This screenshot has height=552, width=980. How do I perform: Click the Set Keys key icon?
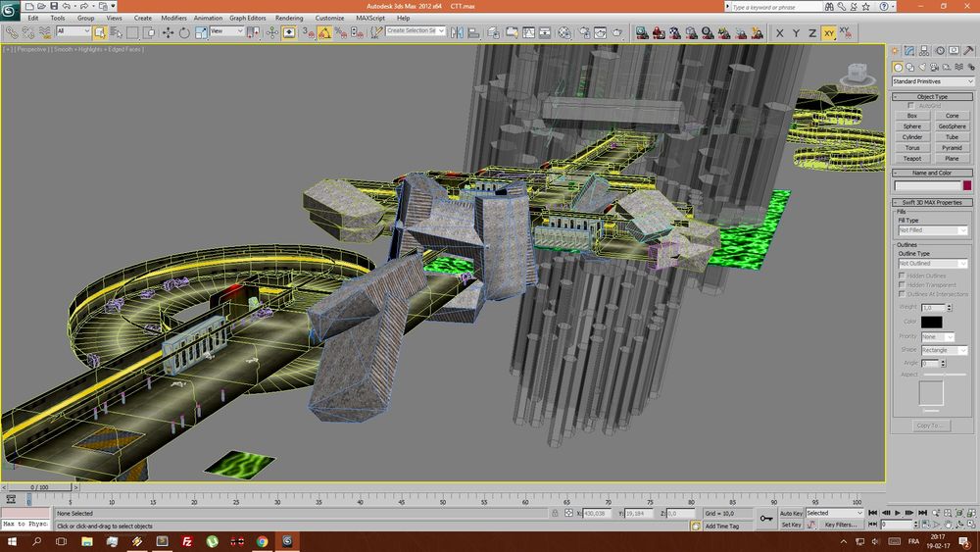766,519
